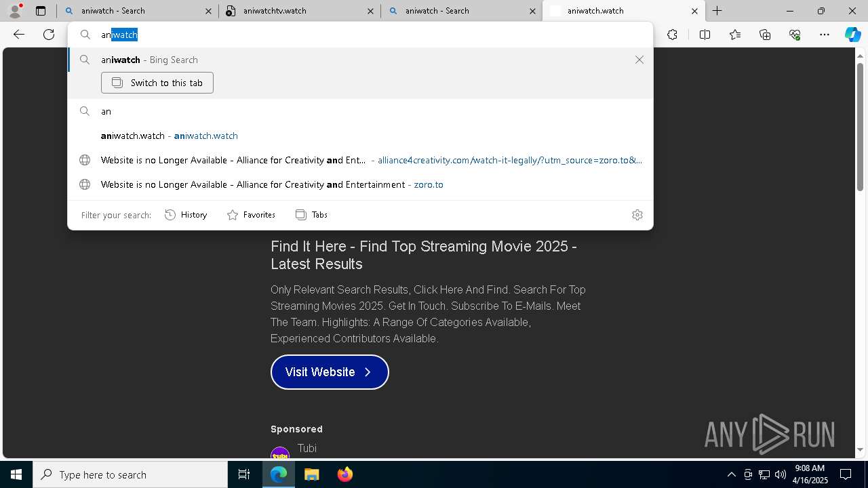Open the Favorites star toolbar icon

pyautogui.click(x=735, y=35)
